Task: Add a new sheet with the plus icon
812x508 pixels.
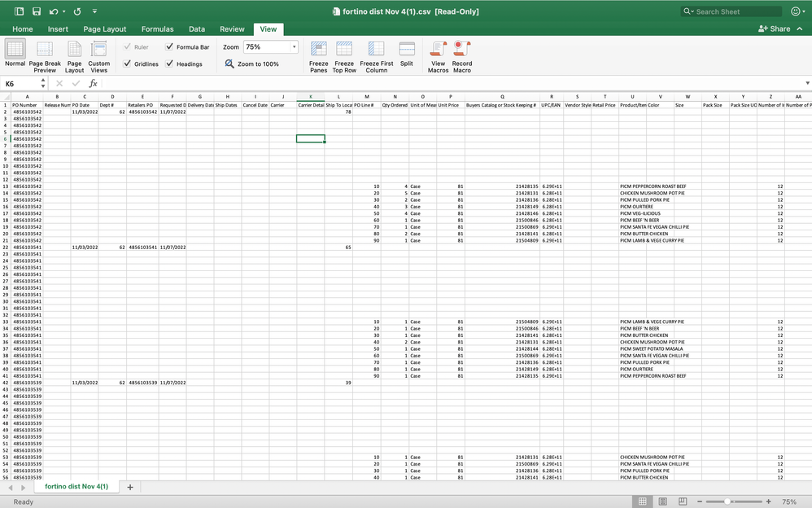Action: click(x=130, y=488)
